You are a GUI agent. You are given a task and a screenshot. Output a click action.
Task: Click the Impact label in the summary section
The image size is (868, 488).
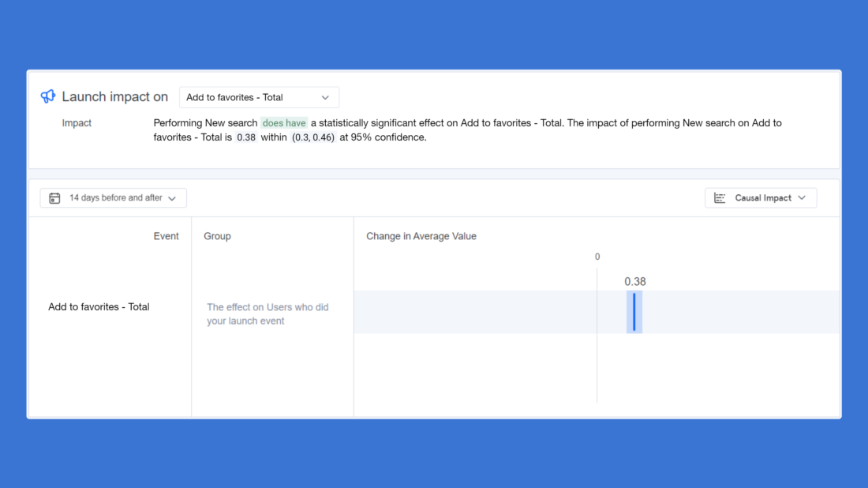tap(77, 122)
